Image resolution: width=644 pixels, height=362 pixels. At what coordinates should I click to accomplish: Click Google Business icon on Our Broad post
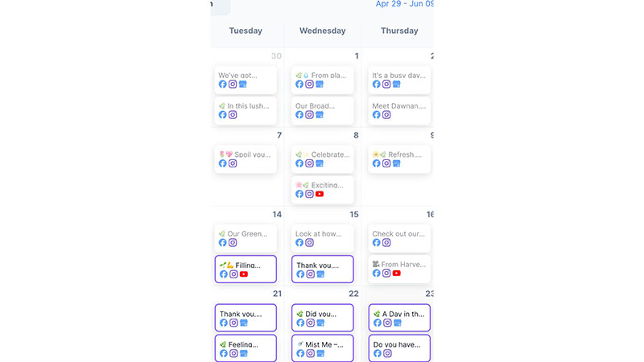(319, 115)
